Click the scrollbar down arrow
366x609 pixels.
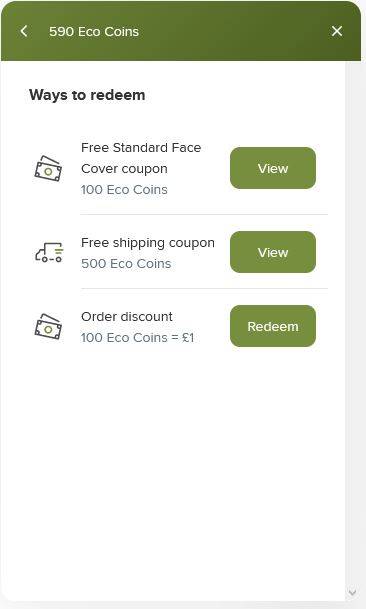click(x=352, y=592)
